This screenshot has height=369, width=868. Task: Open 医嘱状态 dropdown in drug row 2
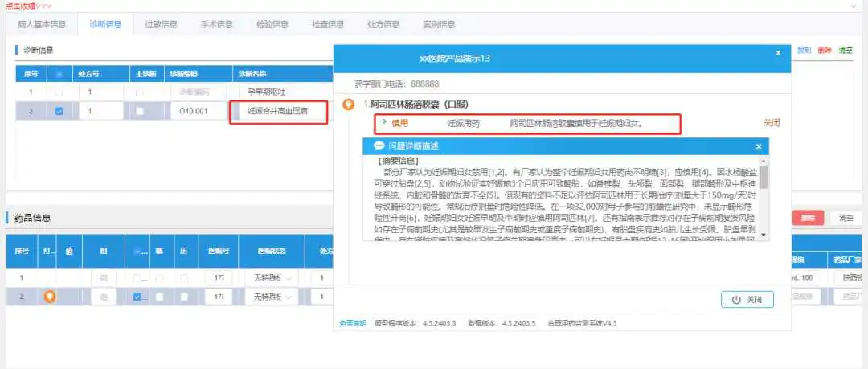(272, 297)
